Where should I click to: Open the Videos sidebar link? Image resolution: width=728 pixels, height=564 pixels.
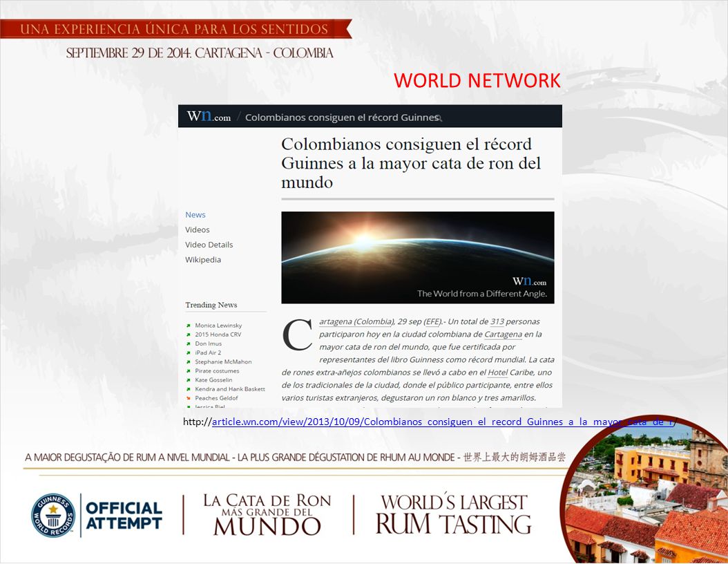(198, 229)
